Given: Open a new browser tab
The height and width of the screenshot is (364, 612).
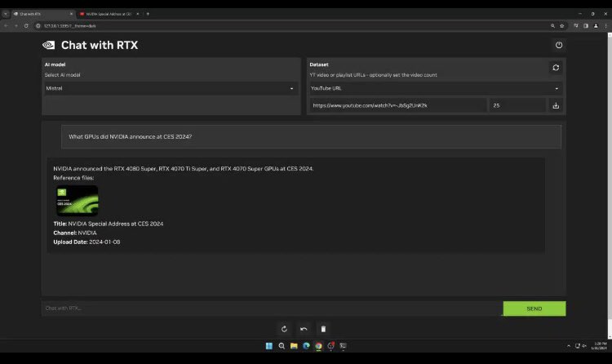Looking at the screenshot, I should (x=148, y=14).
